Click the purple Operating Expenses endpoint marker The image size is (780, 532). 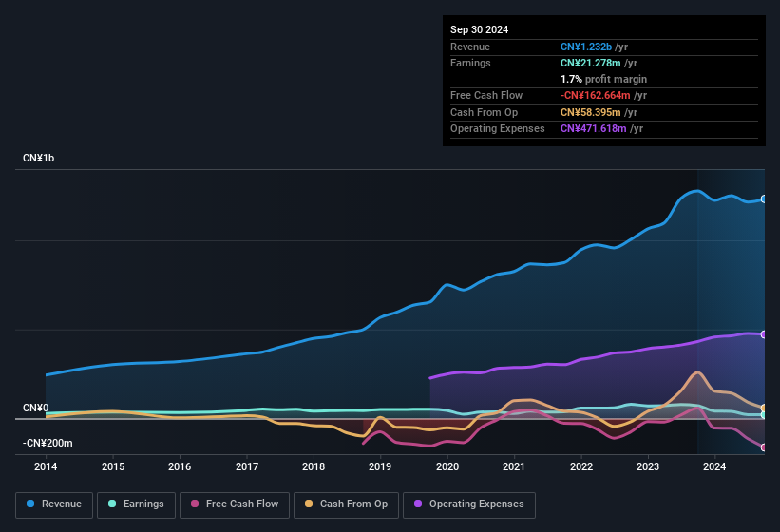tap(764, 334)
